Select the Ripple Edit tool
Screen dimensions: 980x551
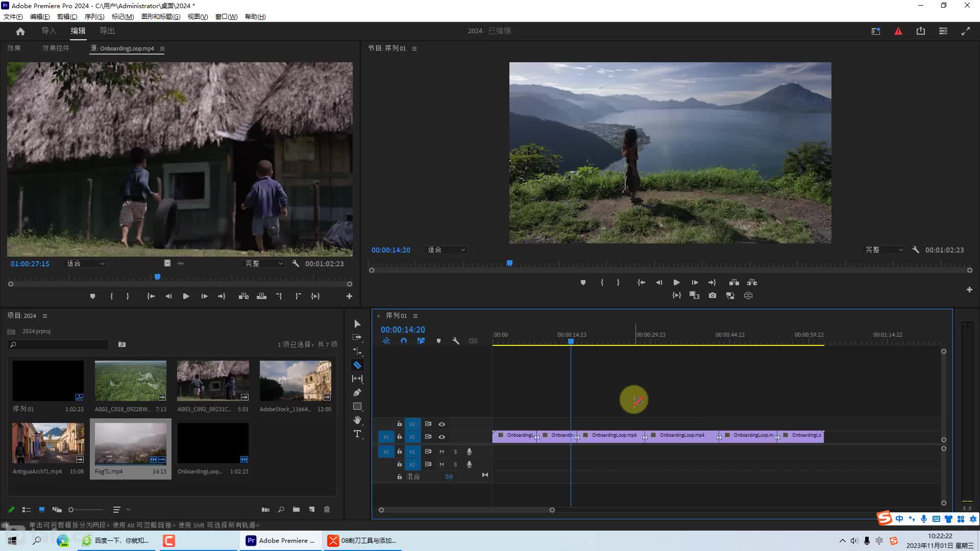point(357,351)
